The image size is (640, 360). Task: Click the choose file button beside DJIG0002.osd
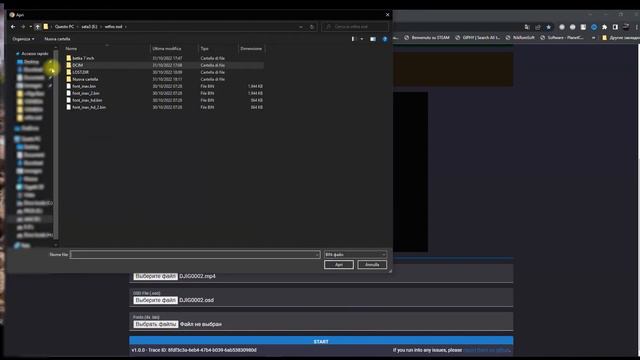pos(155,300)
